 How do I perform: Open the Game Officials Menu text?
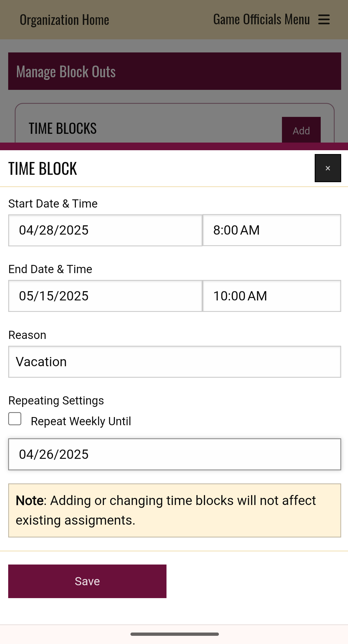[x=261, y=20]
